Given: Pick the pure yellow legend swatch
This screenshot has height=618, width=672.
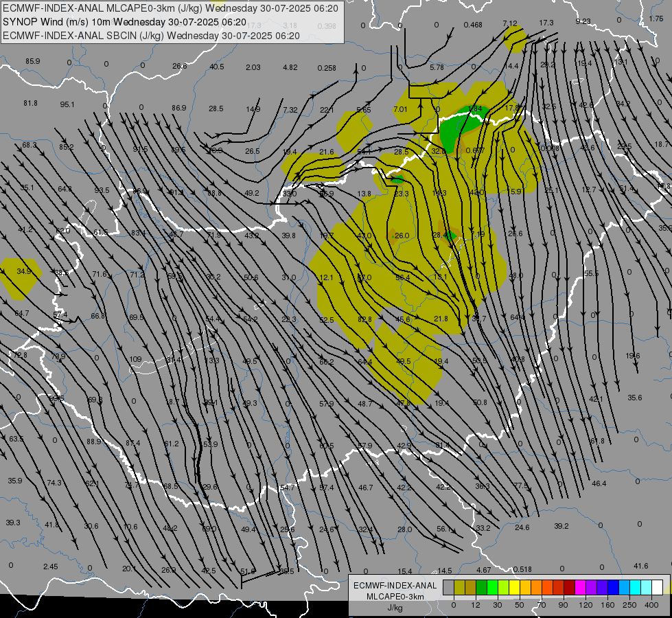Looking at the screenshot, I should coord(514,587).
